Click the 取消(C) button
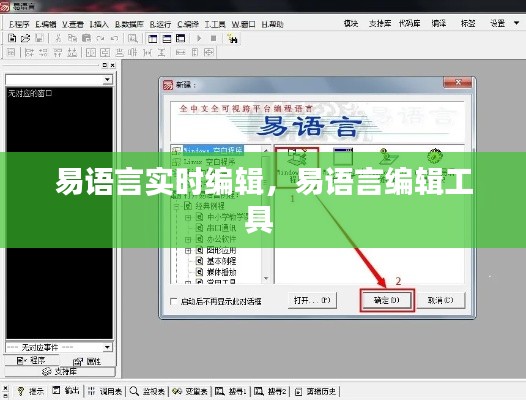Screen dimensions: 526x400 coord(440,300)
